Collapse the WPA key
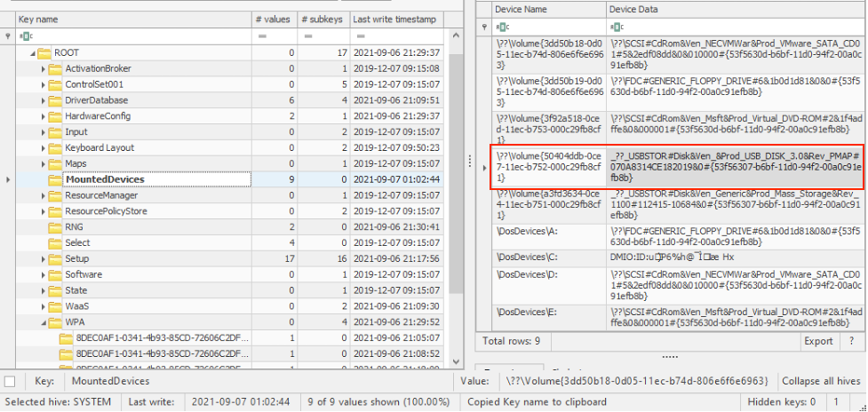The width and height of the screenshot is (868, 412). tap(44, 321)
